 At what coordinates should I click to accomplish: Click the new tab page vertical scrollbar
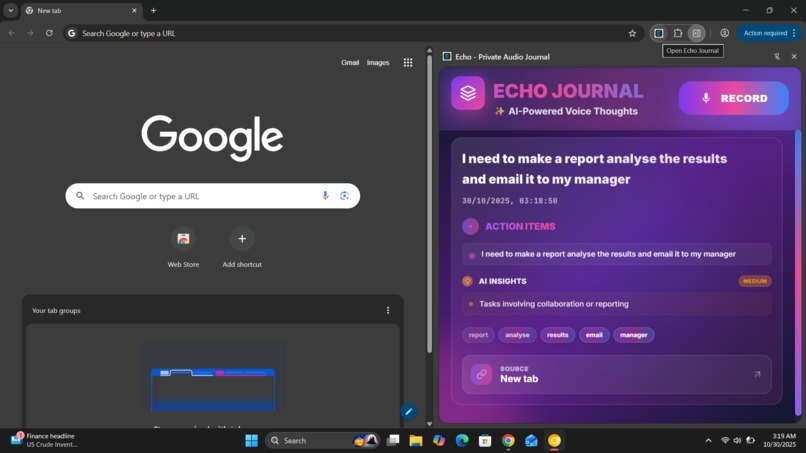(430, 204)
